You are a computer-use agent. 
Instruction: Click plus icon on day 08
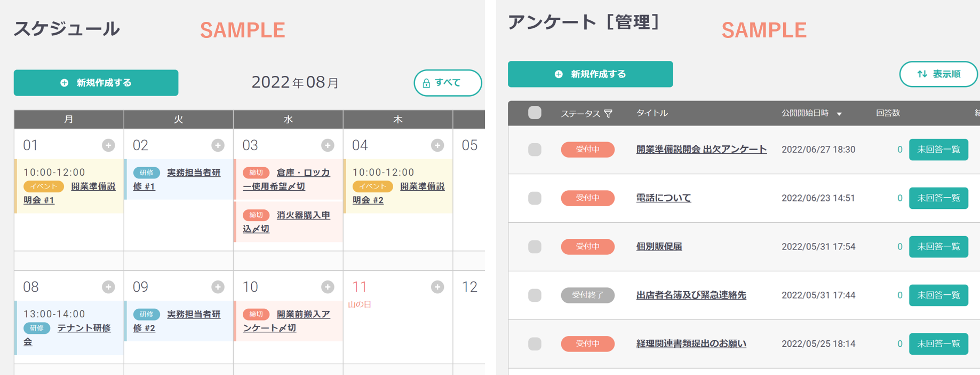click(108, 287)
